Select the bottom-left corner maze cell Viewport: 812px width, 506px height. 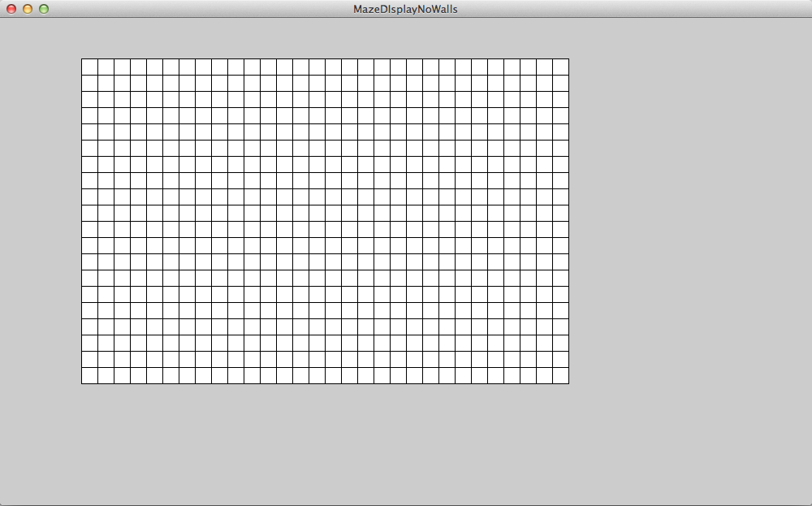89,375
